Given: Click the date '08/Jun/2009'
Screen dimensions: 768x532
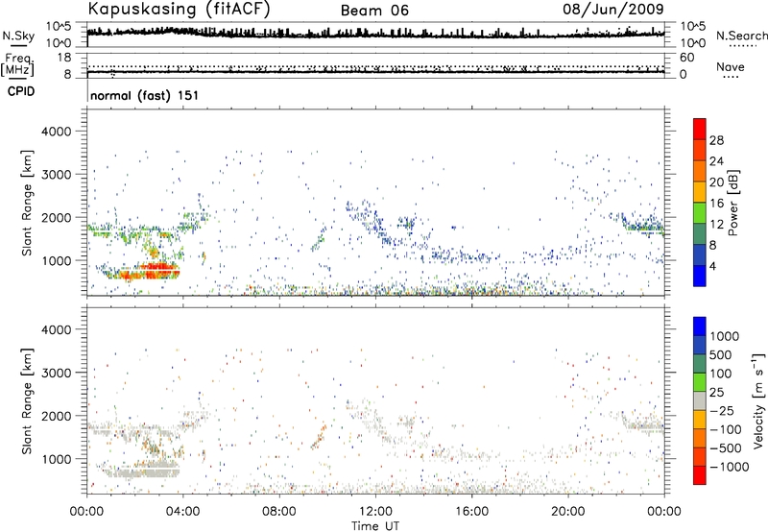Looking at the screenshot, I should pyautogui.click(x=613, y=9).
